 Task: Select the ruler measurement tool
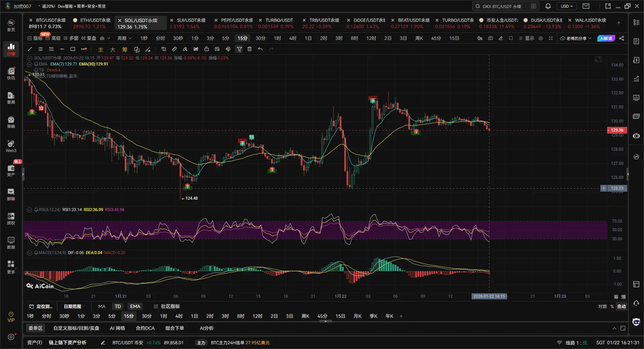coord(174,49)
